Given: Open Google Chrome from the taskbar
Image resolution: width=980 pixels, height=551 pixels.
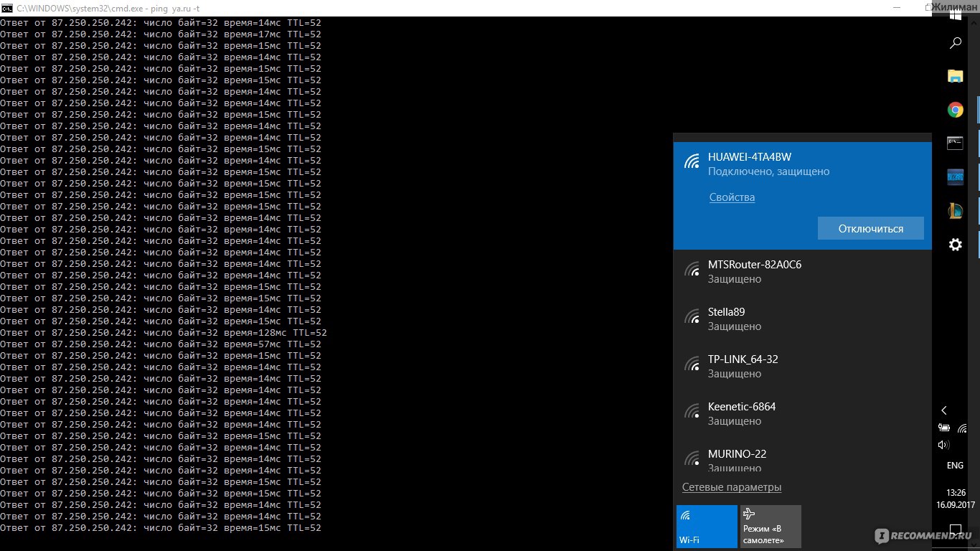Looking at the screenshot, I should point(956,110).
